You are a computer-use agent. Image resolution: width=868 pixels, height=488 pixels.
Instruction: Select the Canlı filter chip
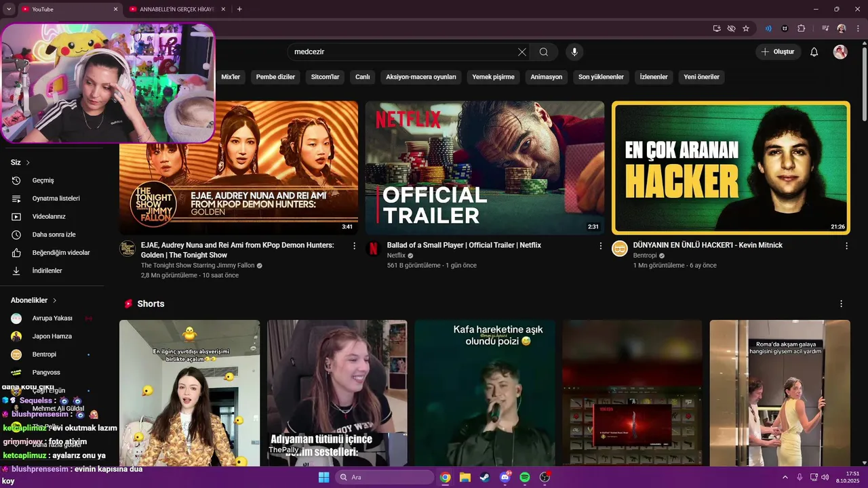[363, 77]
